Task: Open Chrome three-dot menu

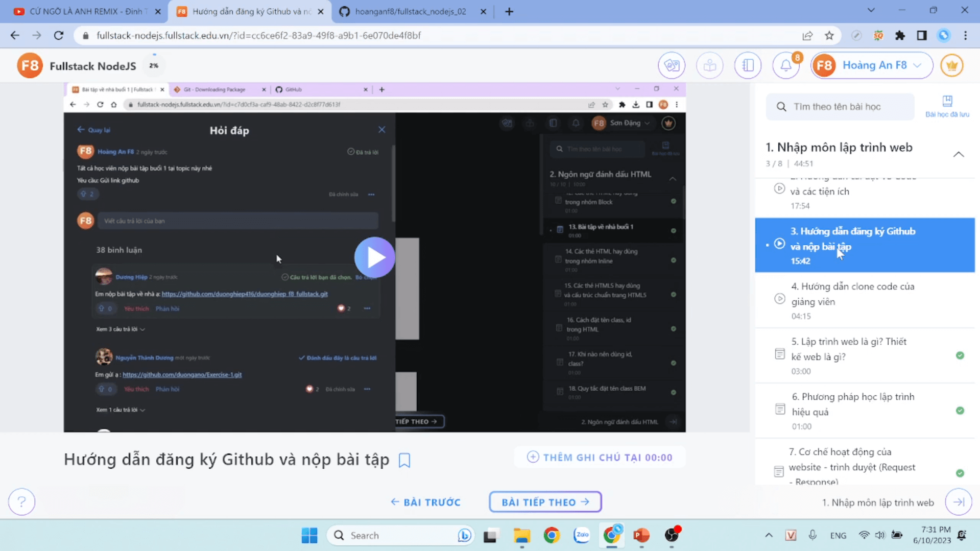Action: (x=965, y=35)
